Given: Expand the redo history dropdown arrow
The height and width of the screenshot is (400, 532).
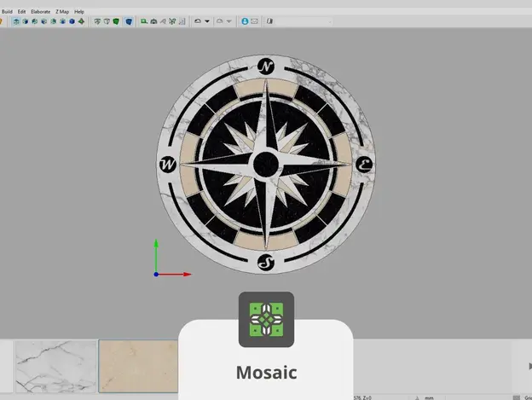Looking at the screenshot, I should [229, 21].
